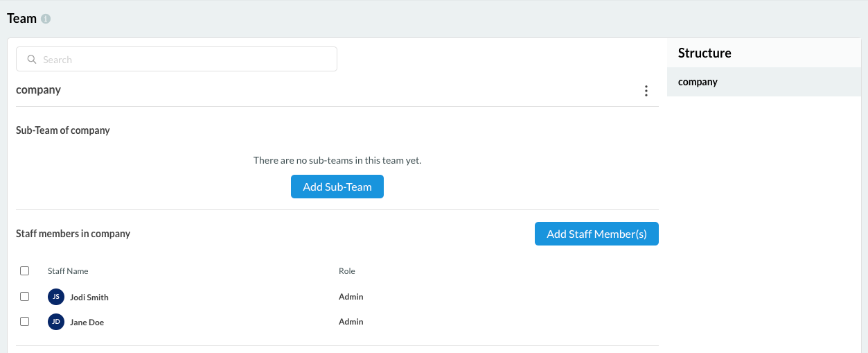Toggle the select-all staff checkbox
868x353 pixels.
pos(25,271)
